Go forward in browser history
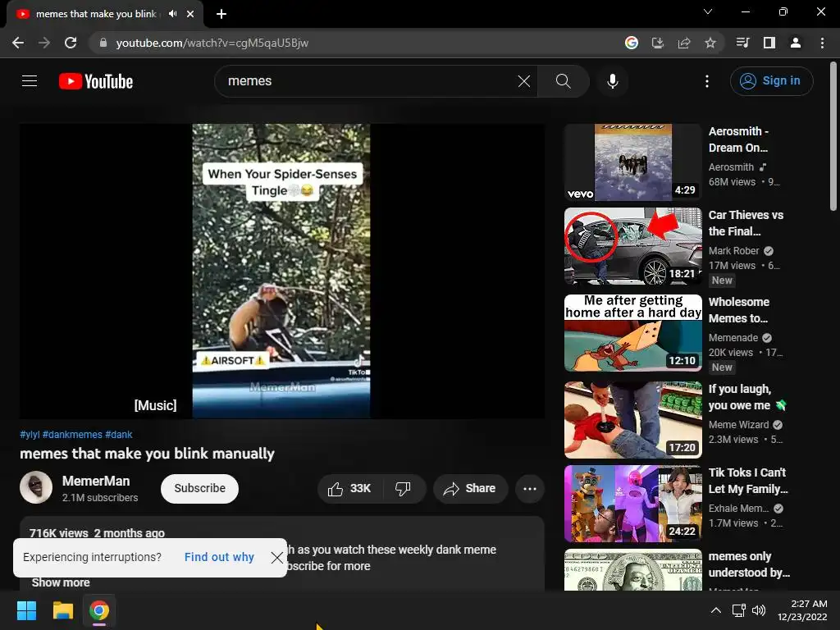 click(x=44, y=43)
